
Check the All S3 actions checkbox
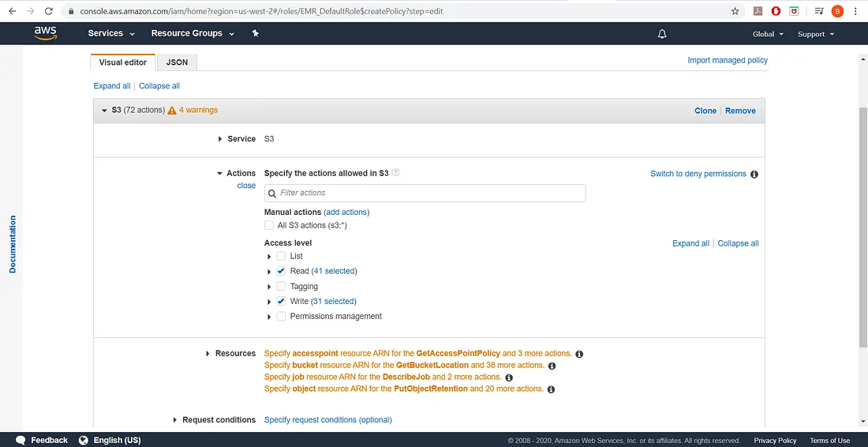[x=269, y=226]
